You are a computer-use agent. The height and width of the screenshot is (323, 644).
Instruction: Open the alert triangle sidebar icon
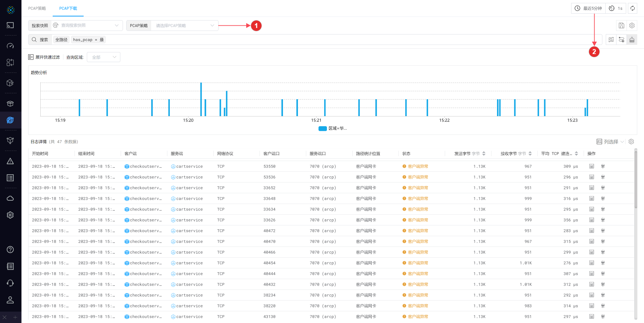pyautogui.click(x=10, y=161)
